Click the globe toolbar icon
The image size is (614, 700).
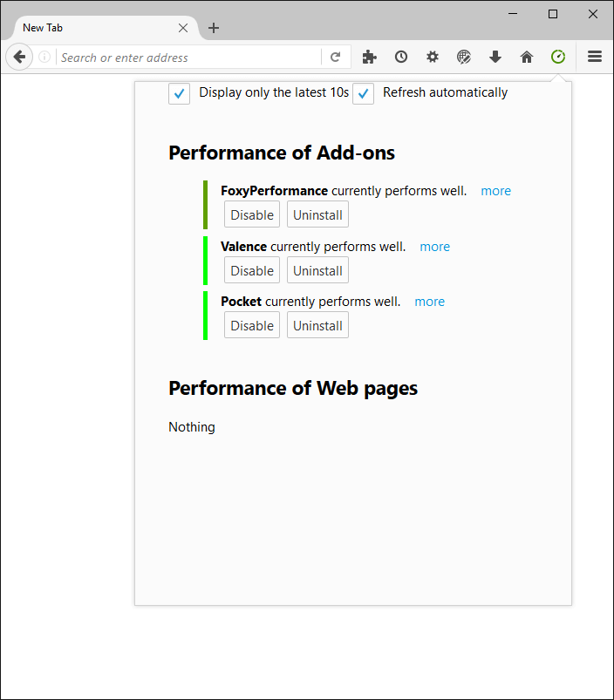point(464,57)
